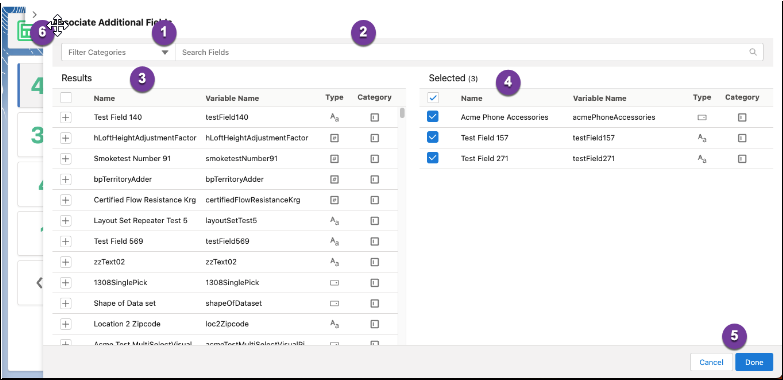
Task: Add the Test Field 140 row with plus icon
Action: (66, 117)
